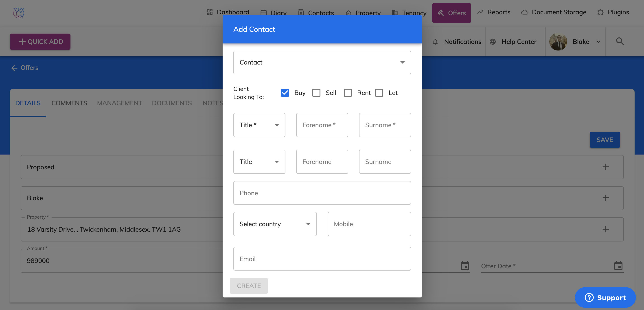Click plus icon in Proposed row
The width and height of the screenshot is (644, 310).
(x=605, y=167)
